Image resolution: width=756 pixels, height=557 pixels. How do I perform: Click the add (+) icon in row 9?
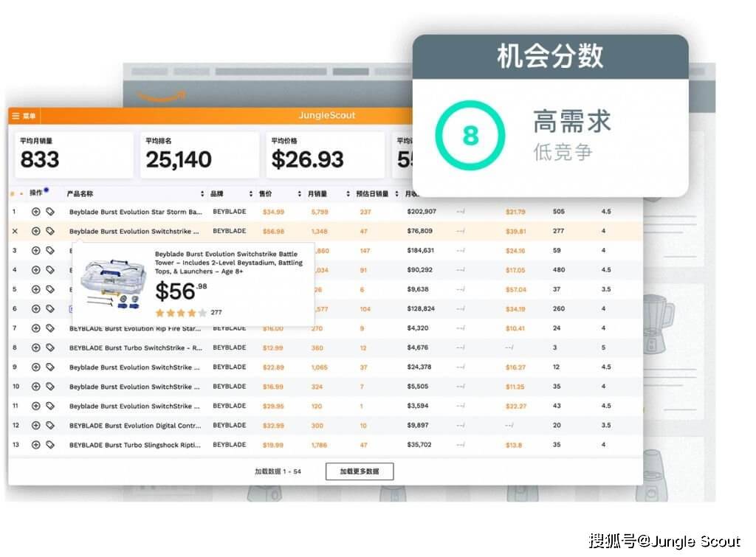tap(35, 367)
